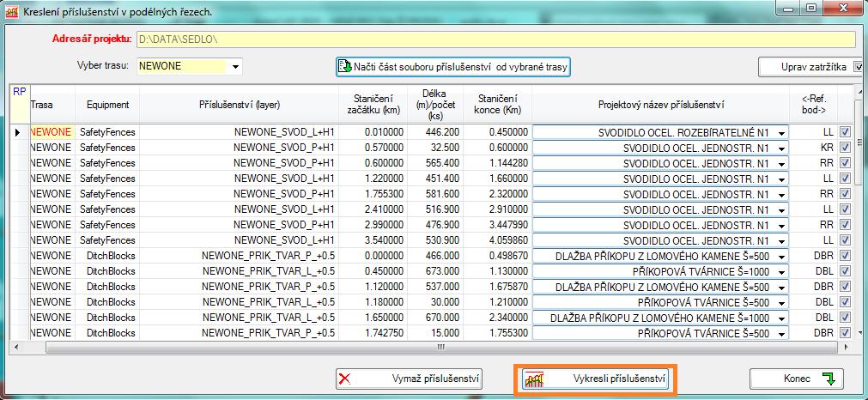Click the délka cell 30.000
This screenshot has width=868, height=400.
(434, 302)
